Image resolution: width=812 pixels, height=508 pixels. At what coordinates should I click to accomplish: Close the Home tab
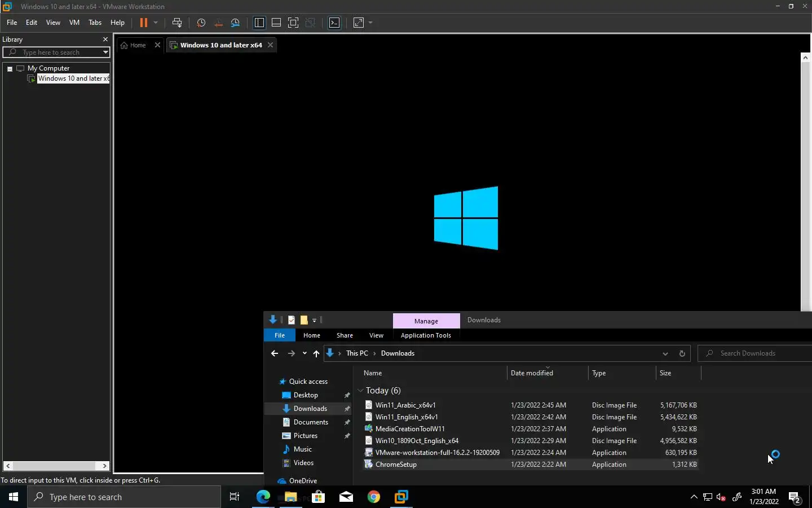click(x=157, y=45)
